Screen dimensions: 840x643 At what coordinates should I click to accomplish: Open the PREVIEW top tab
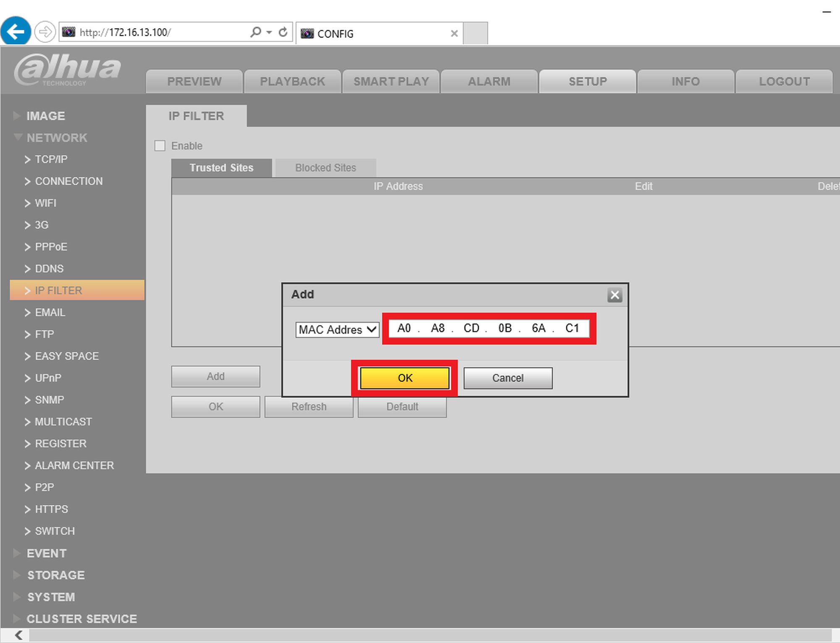[194, 82]
